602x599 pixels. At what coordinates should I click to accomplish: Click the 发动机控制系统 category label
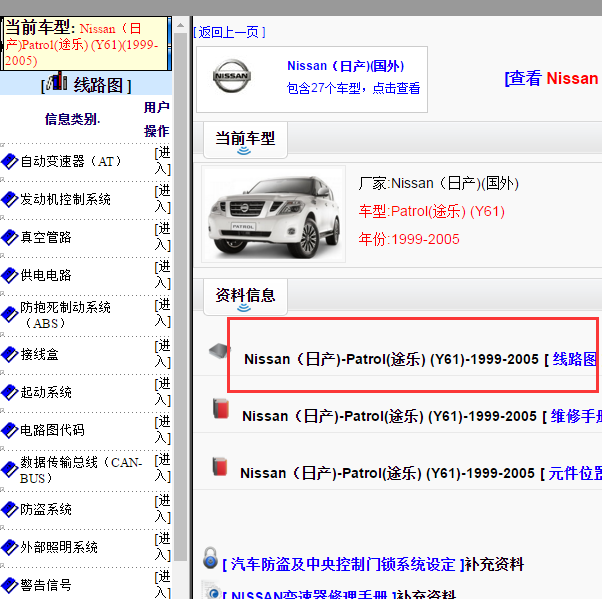click(65, 199)
